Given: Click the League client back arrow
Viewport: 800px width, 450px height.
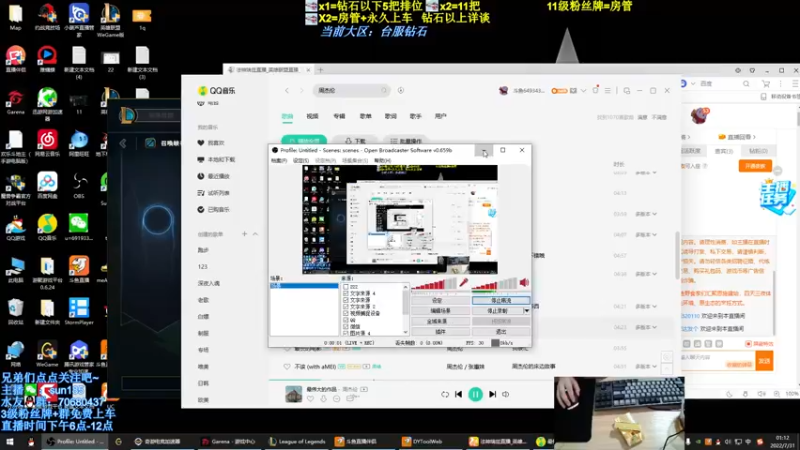Looking at the screenshot, I should click(x=123, y=143).
